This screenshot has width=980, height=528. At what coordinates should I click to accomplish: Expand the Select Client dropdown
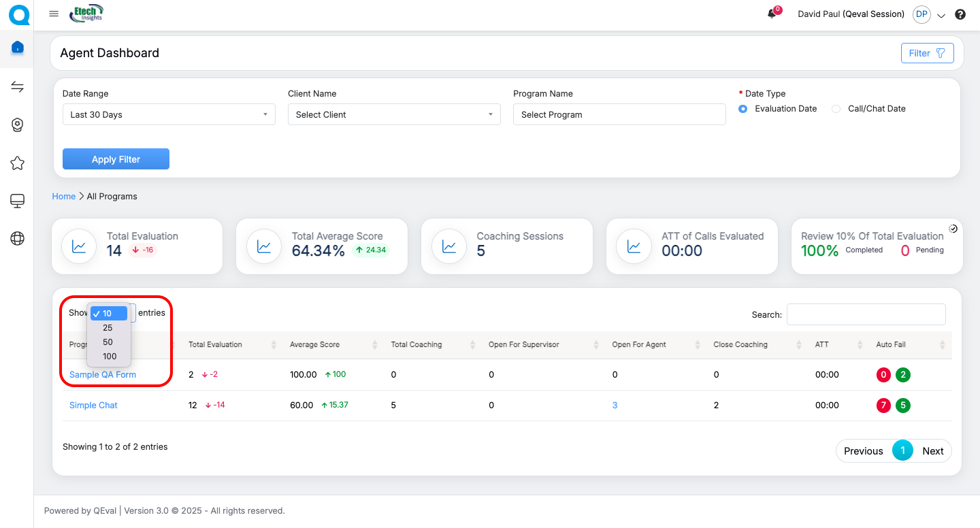(394, 115)
